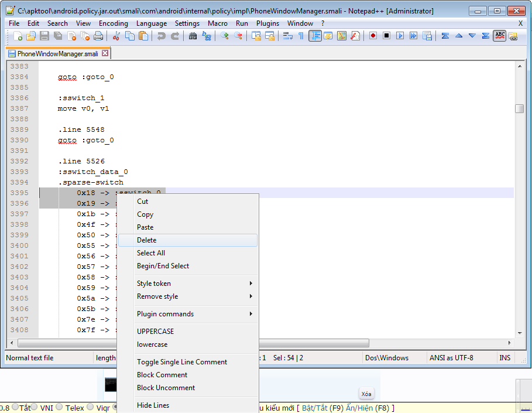This screenshot has height=413, width=532.
Task: Show all characters with the pilcrow icon
Action: [301, 36]
